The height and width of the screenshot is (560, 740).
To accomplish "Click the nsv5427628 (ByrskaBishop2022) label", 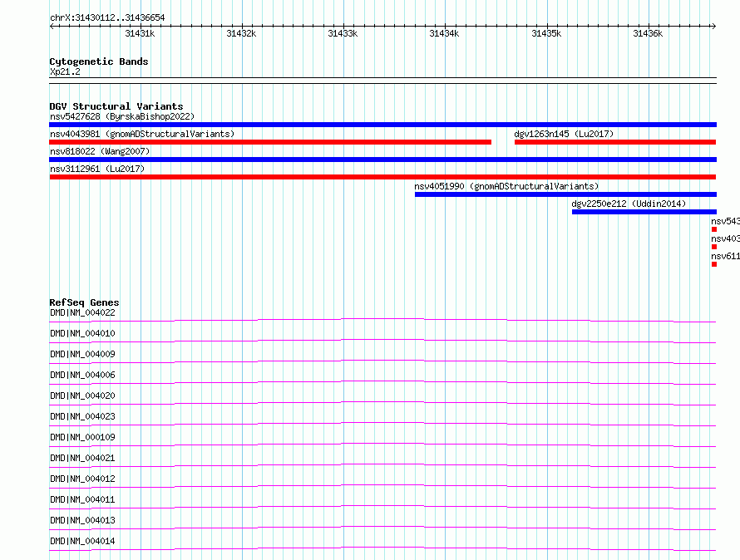I will pyautogui.click(x=122, y=116).
